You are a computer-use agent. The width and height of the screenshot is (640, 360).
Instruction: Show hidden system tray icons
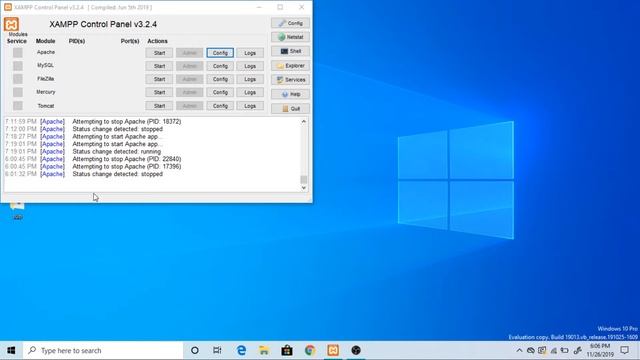tap(519, 350)
